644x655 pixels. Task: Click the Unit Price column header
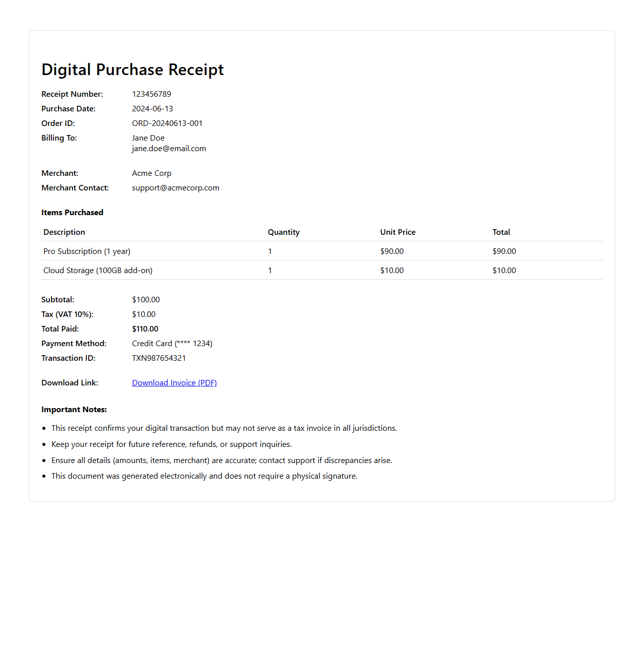(x=398, y=232)
